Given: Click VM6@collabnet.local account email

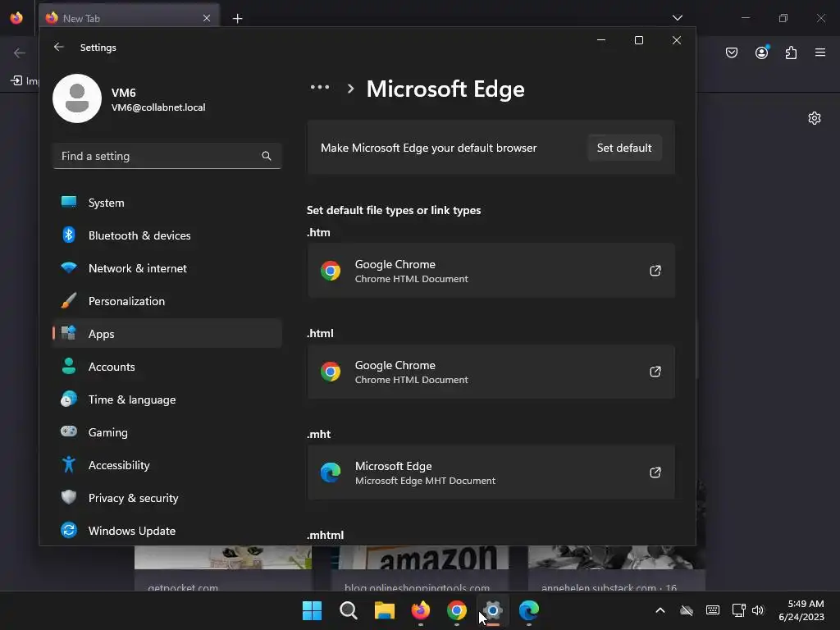Looking at the screenshot, I should pyautogui.click(x=158, y=107).
